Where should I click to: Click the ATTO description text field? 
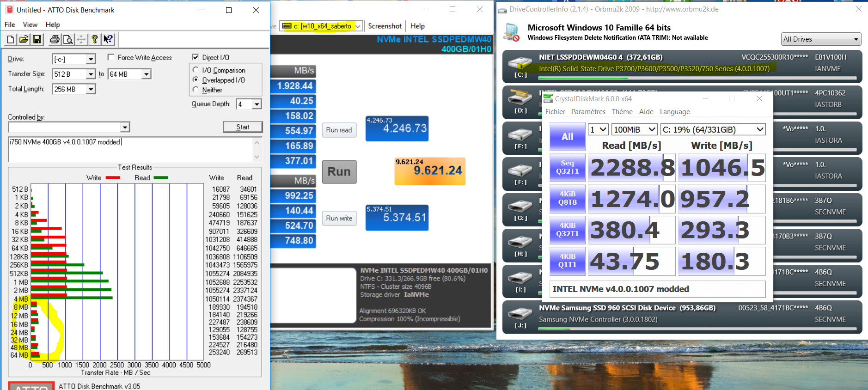click(131, 149)
